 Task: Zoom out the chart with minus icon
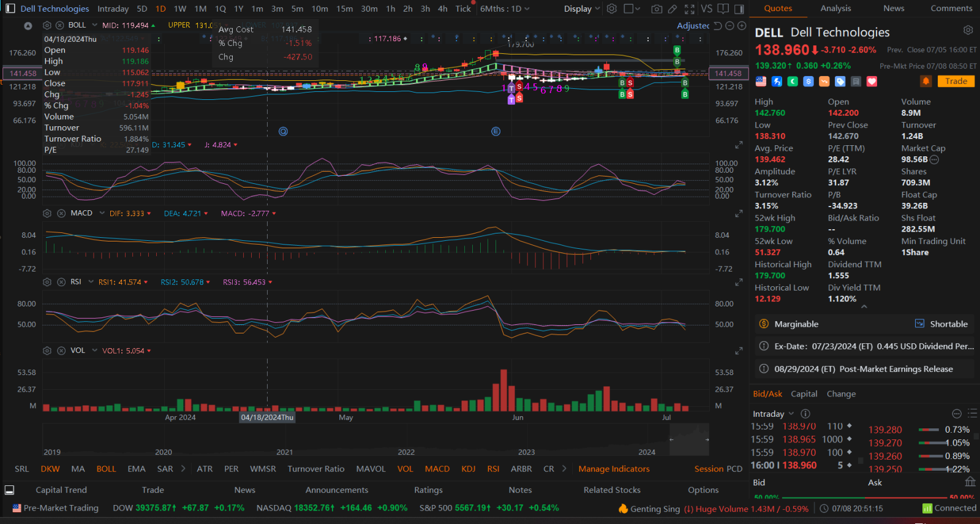(x=729, y=26)
